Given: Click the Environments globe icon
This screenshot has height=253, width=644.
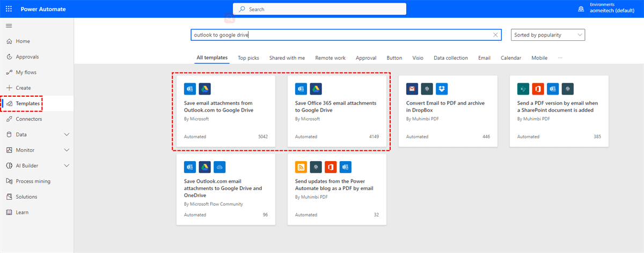Looking at the screenshot, I should point(581,9).
